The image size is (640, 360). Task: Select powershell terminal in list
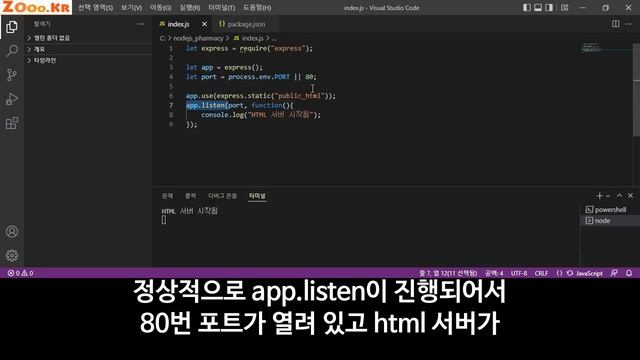pos(610,210)
